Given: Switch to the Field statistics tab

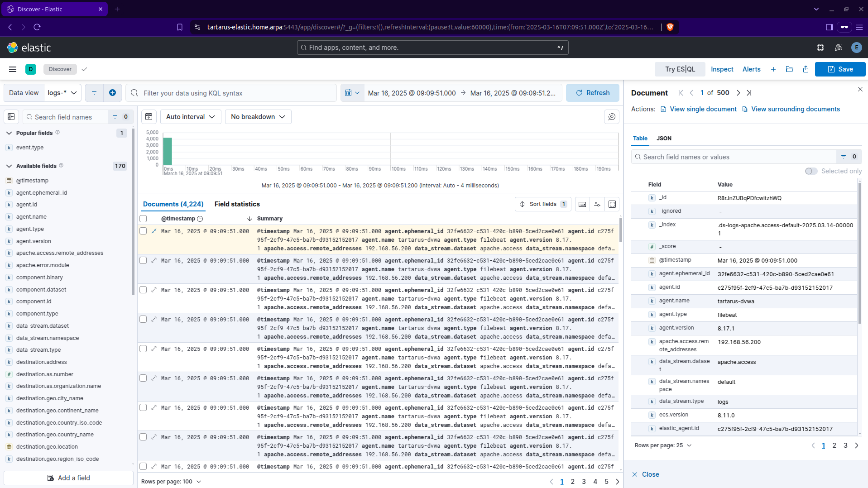Looking at the screenshot, I should 237,204.
